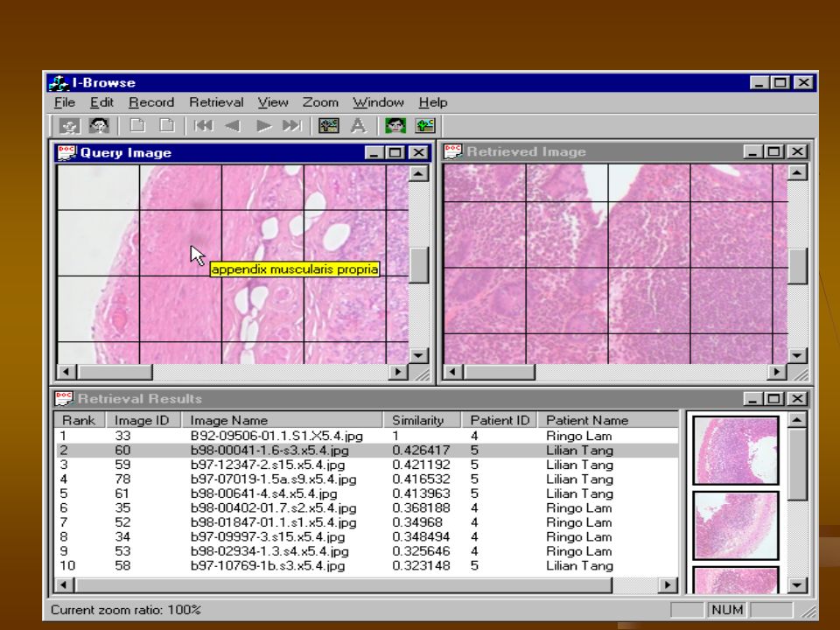The width and height of the screenshot is (840, 630).
Task: Sort results by the Patient ID column header
Action: coord(500,420)
